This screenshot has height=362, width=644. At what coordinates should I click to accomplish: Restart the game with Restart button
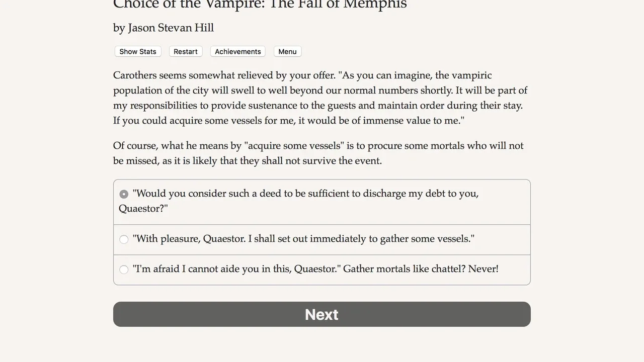(186, 51)
